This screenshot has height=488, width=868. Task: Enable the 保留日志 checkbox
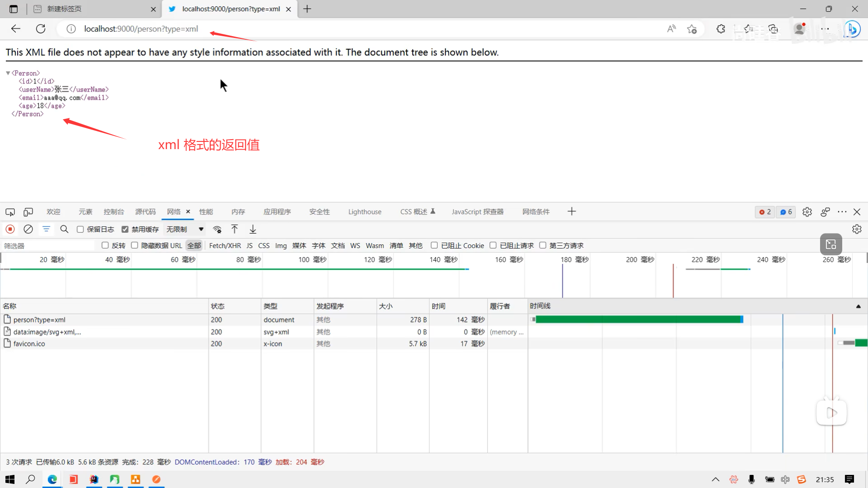click(x=80, y=229)
